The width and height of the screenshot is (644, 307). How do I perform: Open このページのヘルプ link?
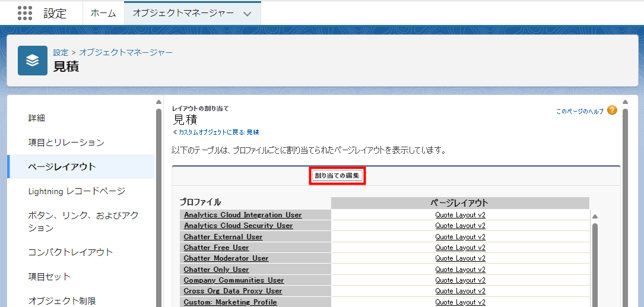tap(579, 111)
